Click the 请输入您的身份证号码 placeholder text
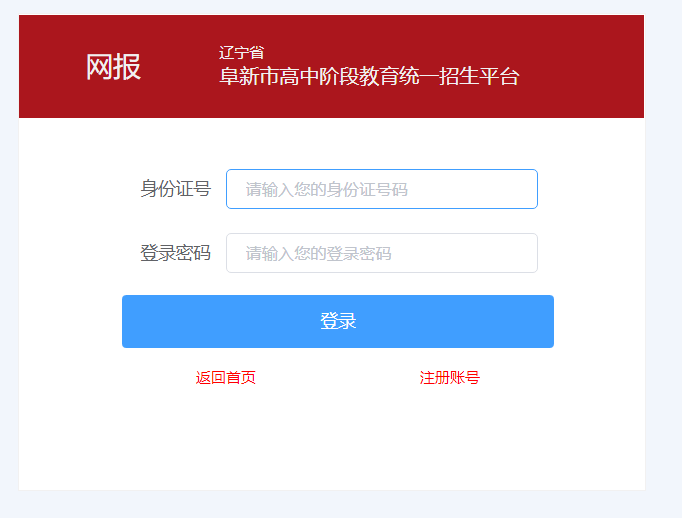The width and height of the screenshot is (682, 518). [327, 190]
